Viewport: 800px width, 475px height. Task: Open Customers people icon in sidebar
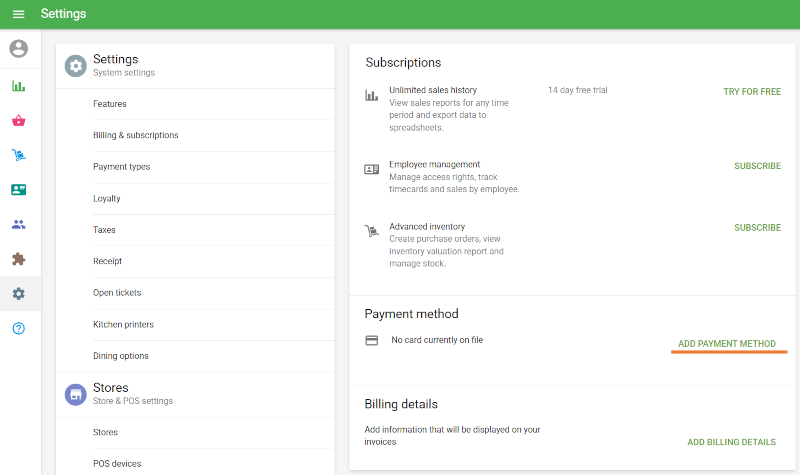pyautogui.click(x=18, y=224)
